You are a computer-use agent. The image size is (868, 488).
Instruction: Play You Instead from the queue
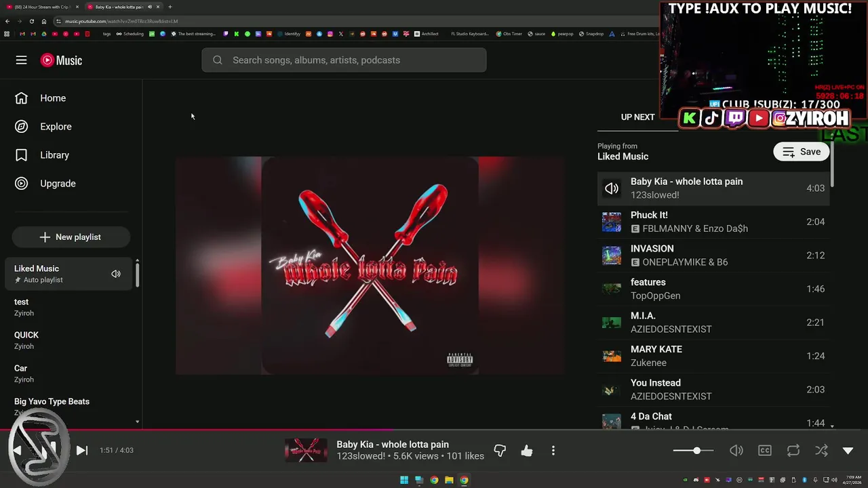point(713,390)
